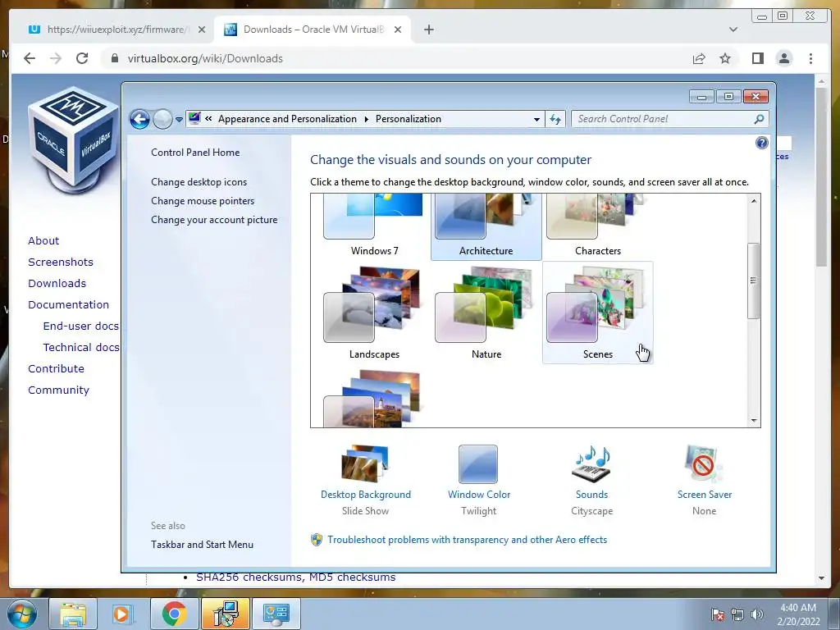Viewport: 840px width, 630px height.
Task: Click Chrome forward button
Action: tap(56, 58)
